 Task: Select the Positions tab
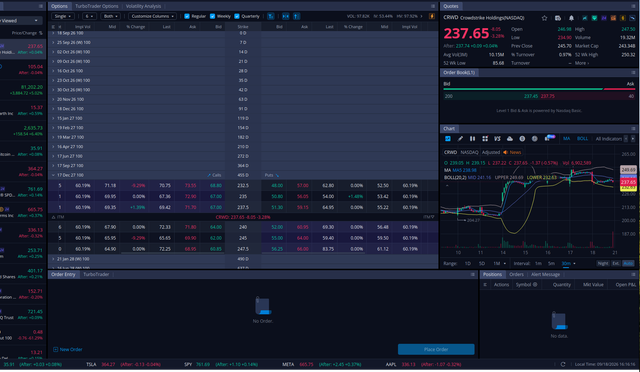click(492, 275)
